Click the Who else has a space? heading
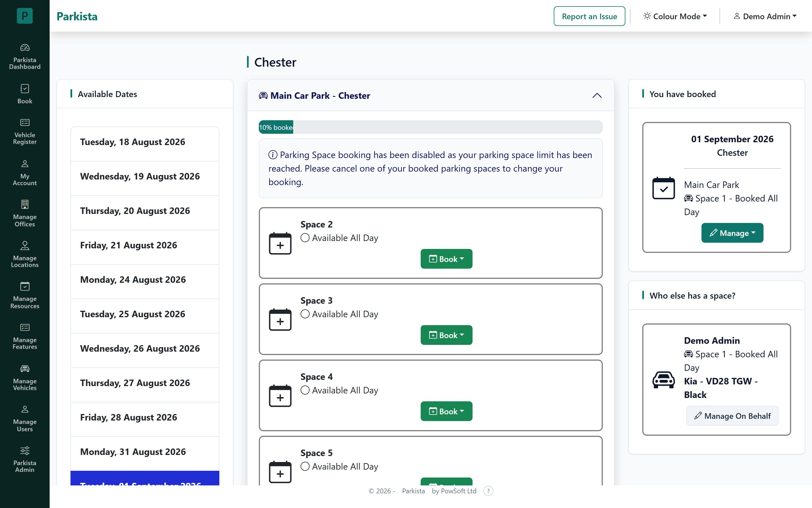Viewport: 812px width, 508px height. (x=692, y=296)
